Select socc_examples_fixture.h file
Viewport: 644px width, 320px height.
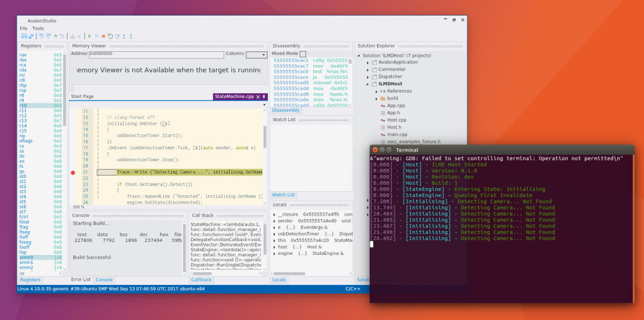pyautogui.click(x=414, y=142)
